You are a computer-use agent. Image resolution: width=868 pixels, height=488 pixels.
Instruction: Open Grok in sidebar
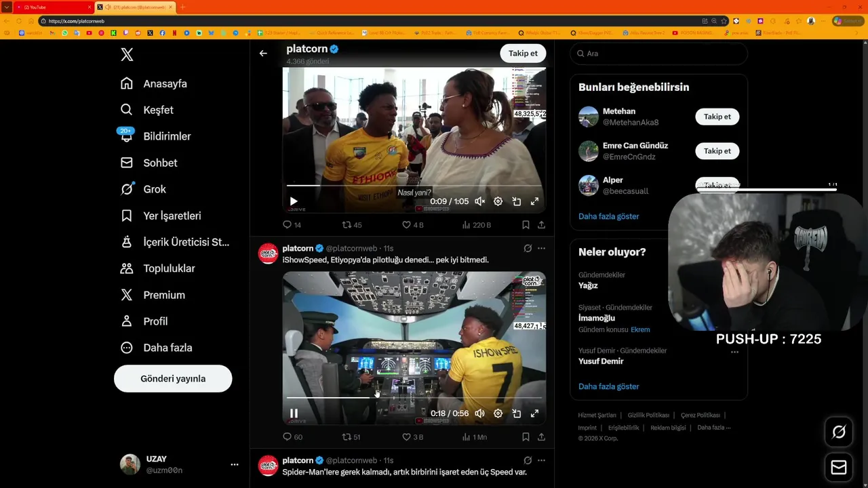[144, 189]
